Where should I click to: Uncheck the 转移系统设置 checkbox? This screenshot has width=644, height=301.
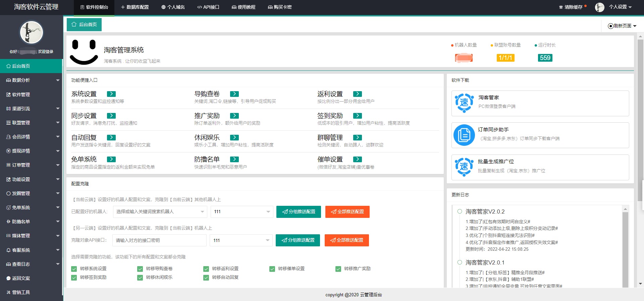[x=74, y=269]
